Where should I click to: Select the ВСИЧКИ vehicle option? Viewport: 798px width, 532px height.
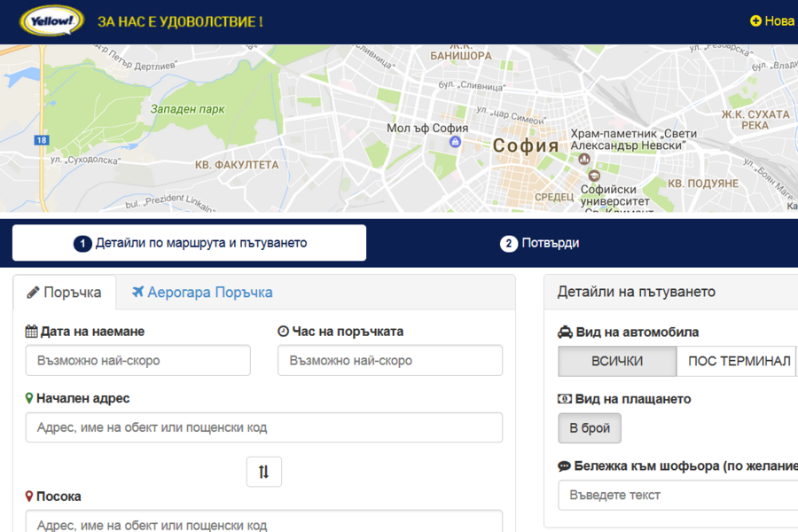pos(616,361)
